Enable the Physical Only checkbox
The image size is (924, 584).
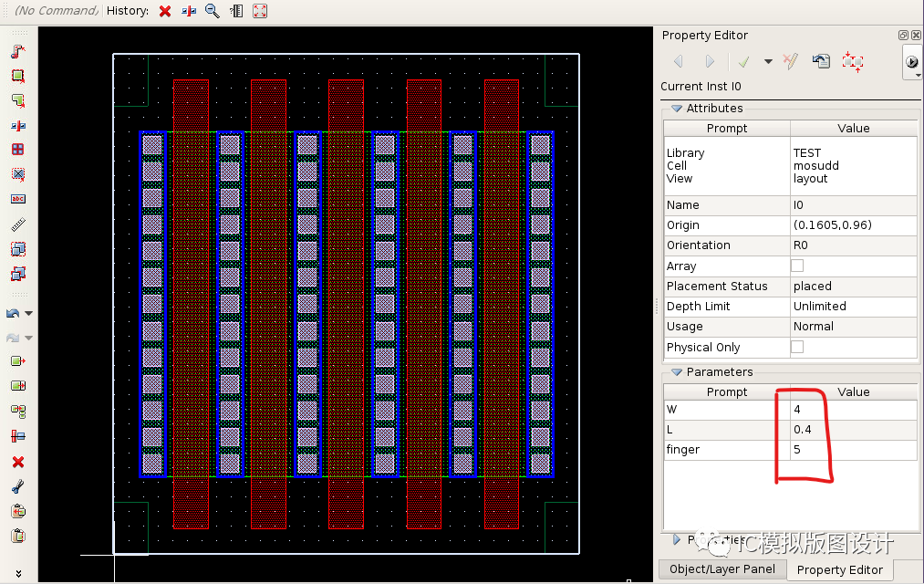(798, 347)
